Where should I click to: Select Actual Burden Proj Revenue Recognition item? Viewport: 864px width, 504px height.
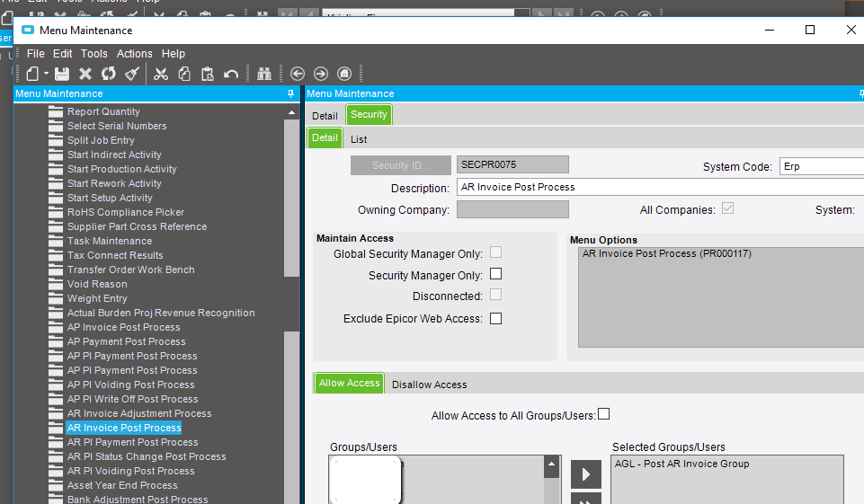click(x=161, y=313)
